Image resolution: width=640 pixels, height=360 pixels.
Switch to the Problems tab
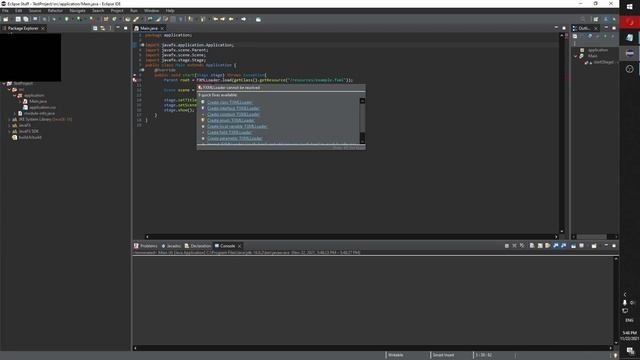146,246
